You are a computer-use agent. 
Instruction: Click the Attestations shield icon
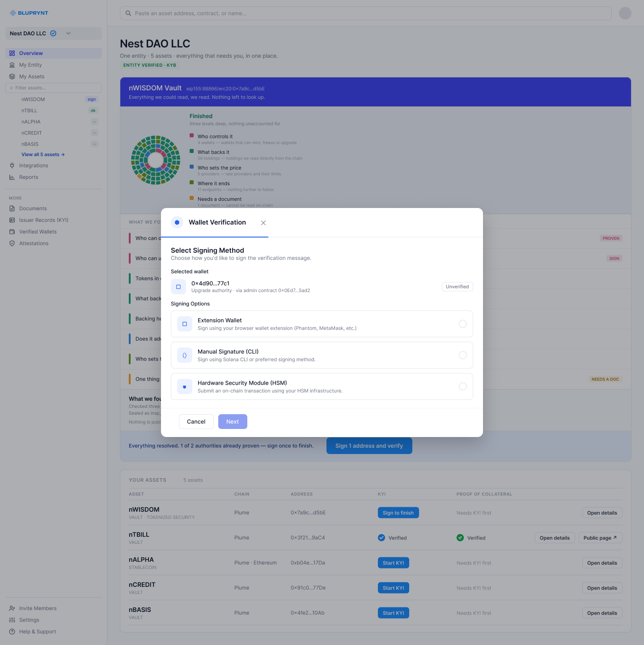pyautogui.click(x=12, y=243)
